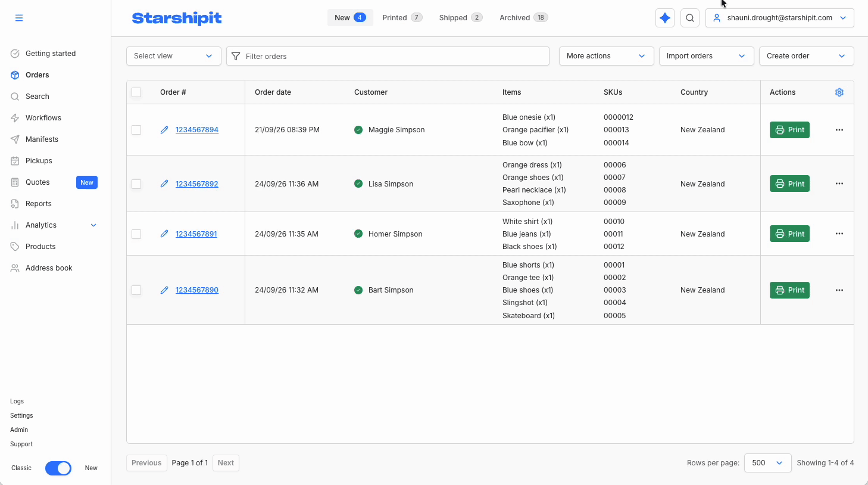Edit order 1234567890 with pencil icon

tap(164, 290)
